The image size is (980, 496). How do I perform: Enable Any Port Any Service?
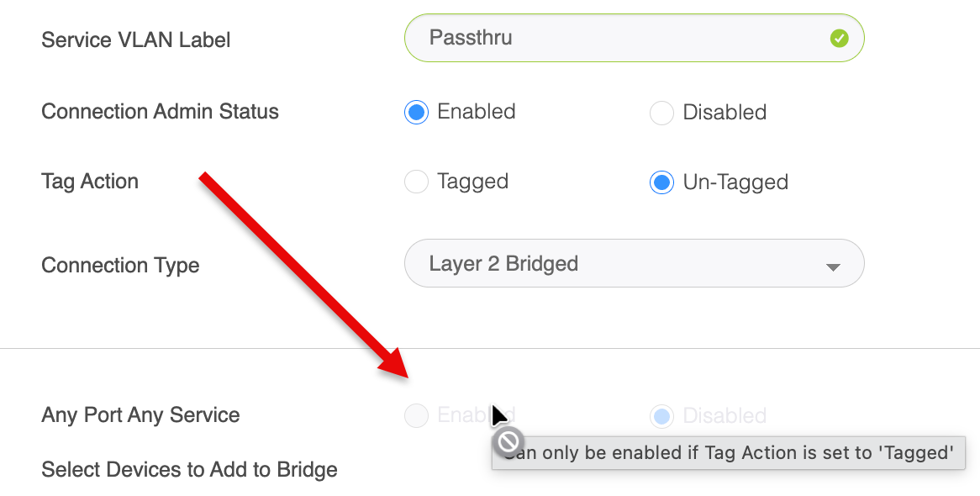[417, 415]
